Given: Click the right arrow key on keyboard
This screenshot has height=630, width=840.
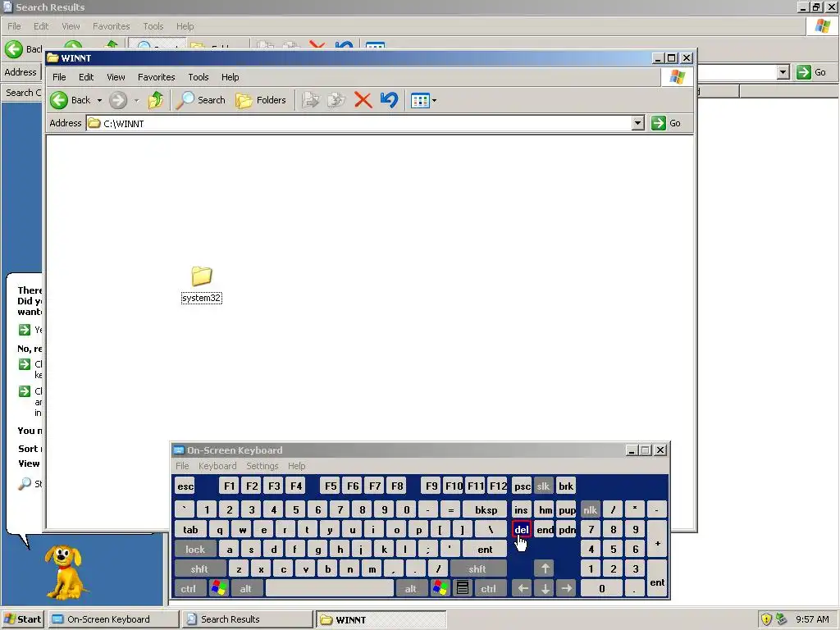Looking at the screenshot, I should point(566,588).
